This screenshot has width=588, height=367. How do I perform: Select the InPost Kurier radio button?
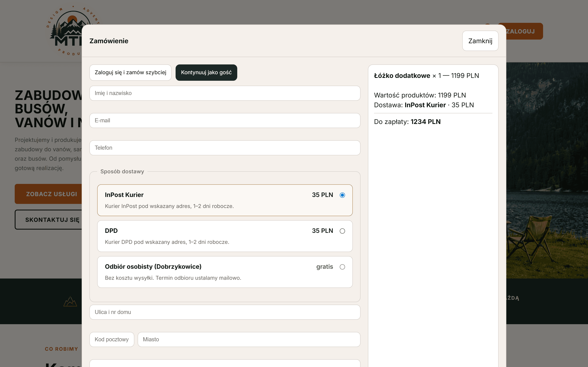pos(342,195)
